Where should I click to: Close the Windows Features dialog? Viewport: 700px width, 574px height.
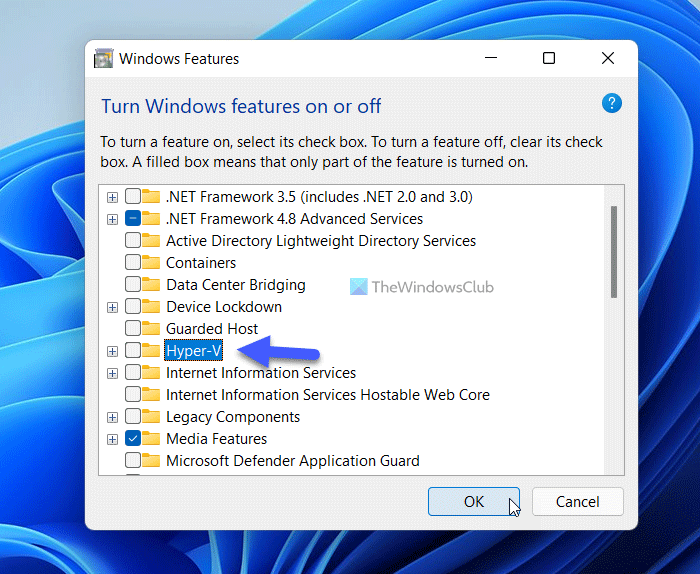pyautogui.click(x=608, y=58)
